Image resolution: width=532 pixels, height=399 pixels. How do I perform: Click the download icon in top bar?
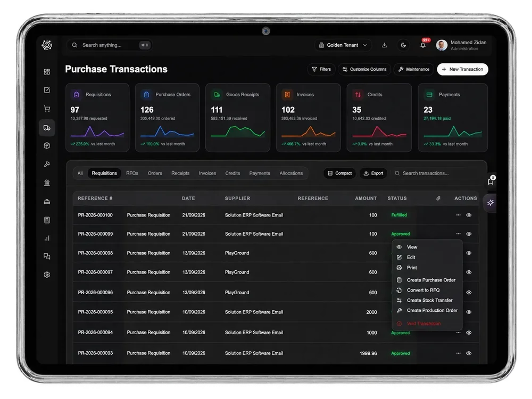point(385,45)
